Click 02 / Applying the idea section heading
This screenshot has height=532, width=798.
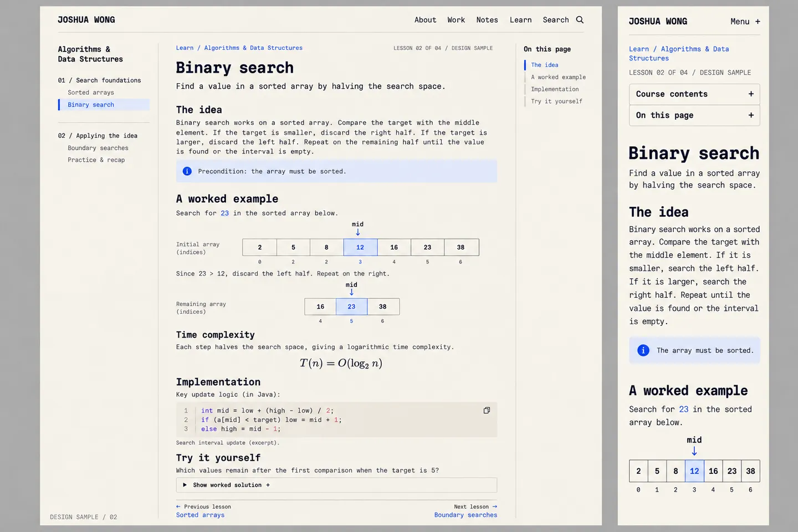click(x=98, y=136)
